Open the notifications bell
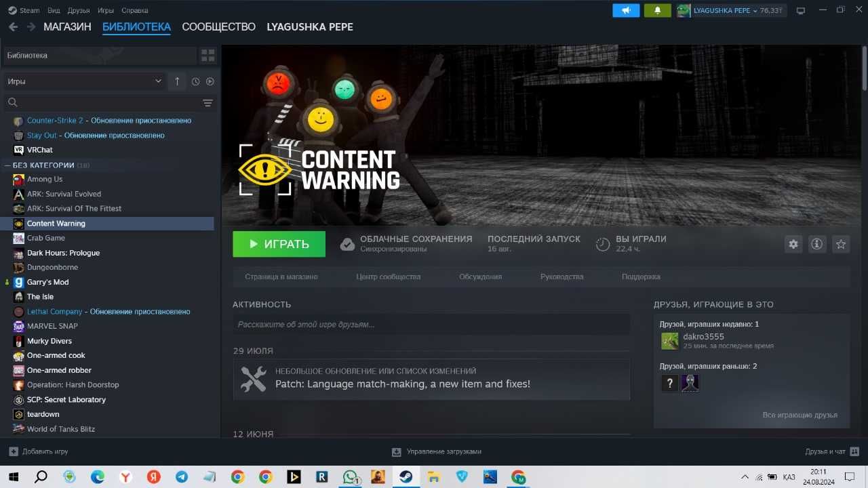868x488 pixels. tap(657, 10)
